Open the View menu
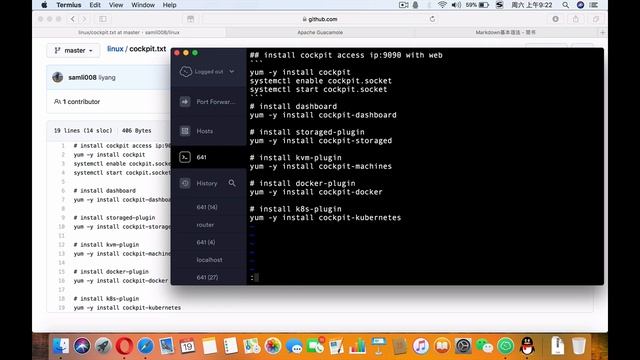Image resolution: width=640 pixels, height=360 pixels. coord(116,5)
